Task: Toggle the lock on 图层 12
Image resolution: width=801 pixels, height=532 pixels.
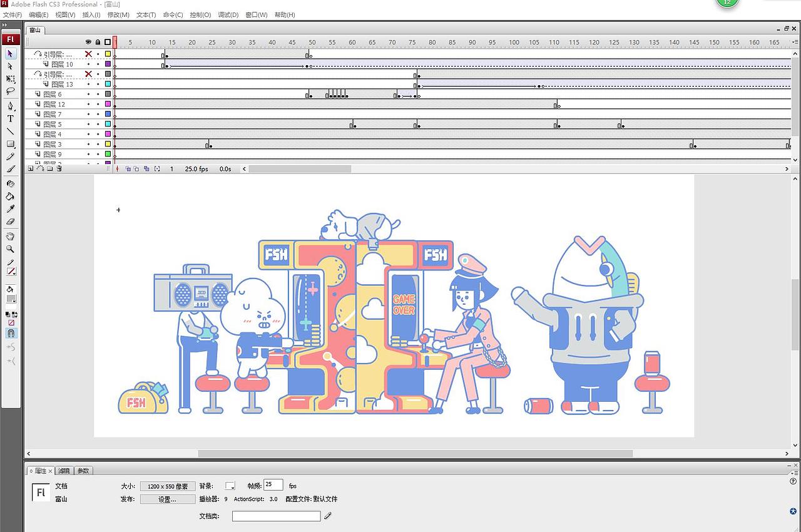Action: (x=98, y=104)
